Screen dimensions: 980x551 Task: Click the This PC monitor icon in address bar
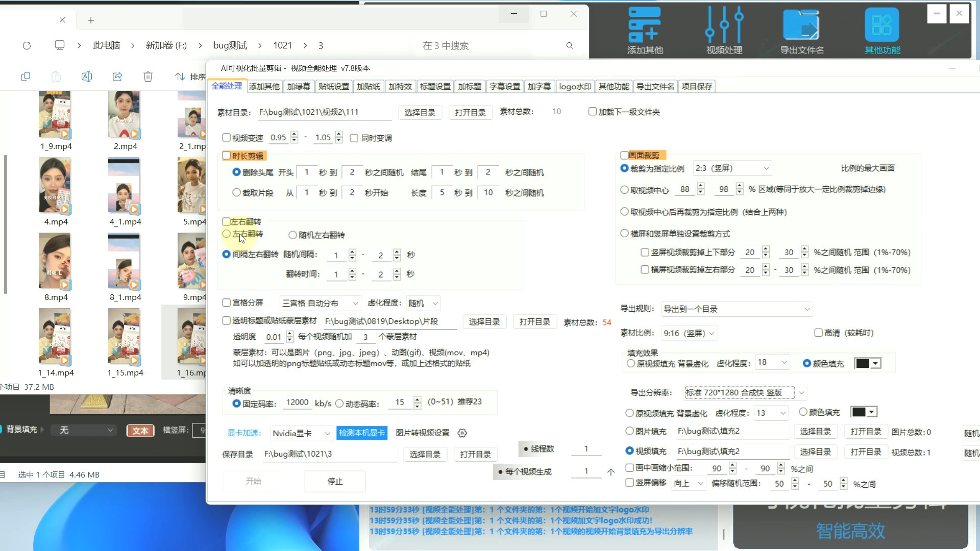tap(60, 45)
